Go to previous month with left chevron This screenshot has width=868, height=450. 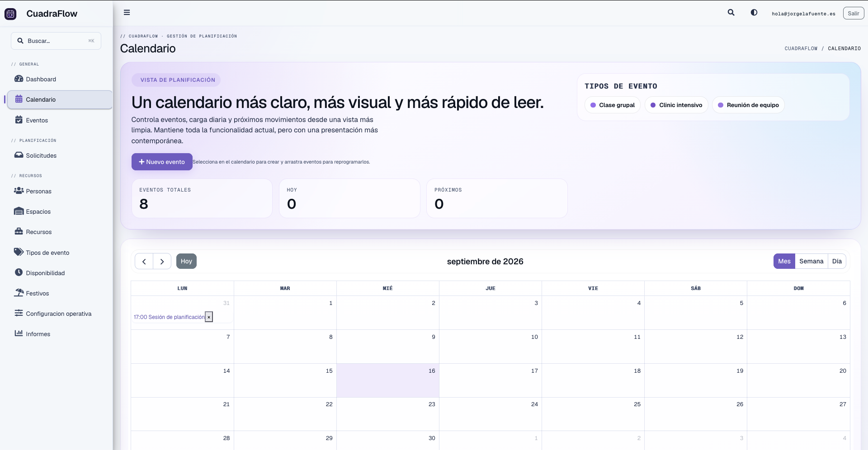(144, 261)
